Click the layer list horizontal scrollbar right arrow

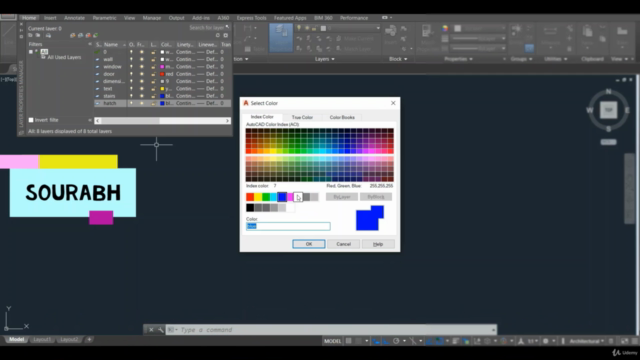click(227, 120)
